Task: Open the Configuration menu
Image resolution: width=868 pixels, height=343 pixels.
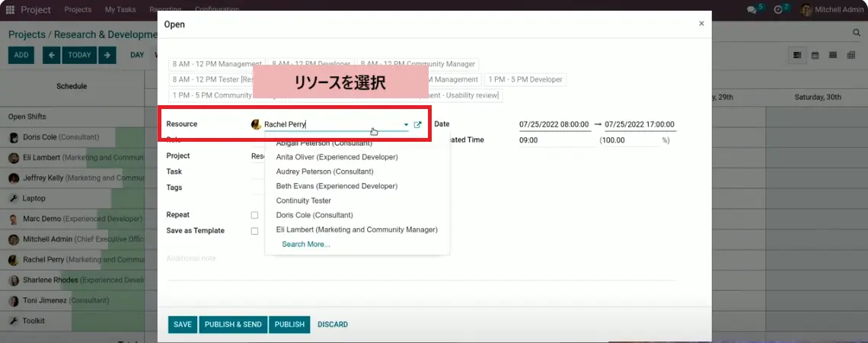Action: (x=217, y=9)
